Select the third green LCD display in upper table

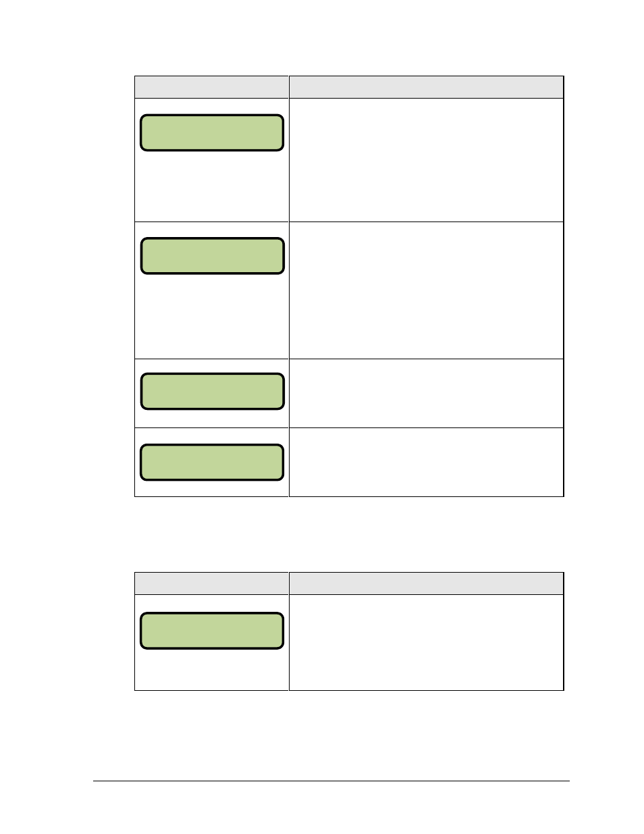pyautogui.click(x=212, y=392)
